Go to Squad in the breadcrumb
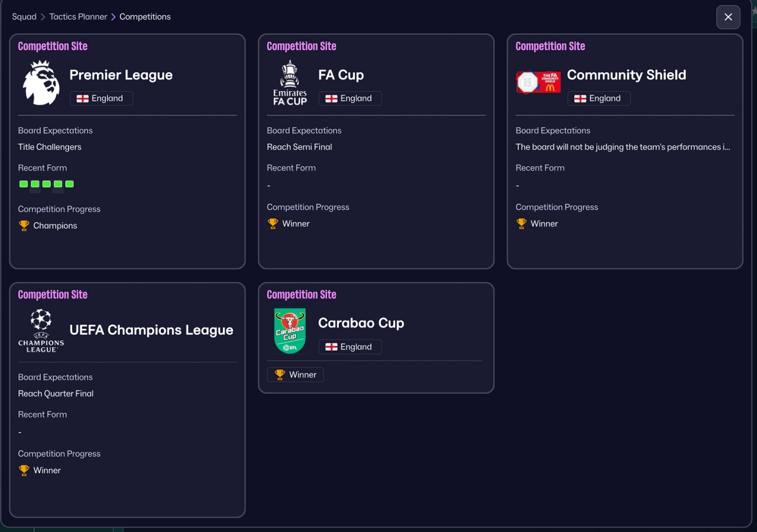757x532 pixels. point(24,17)
